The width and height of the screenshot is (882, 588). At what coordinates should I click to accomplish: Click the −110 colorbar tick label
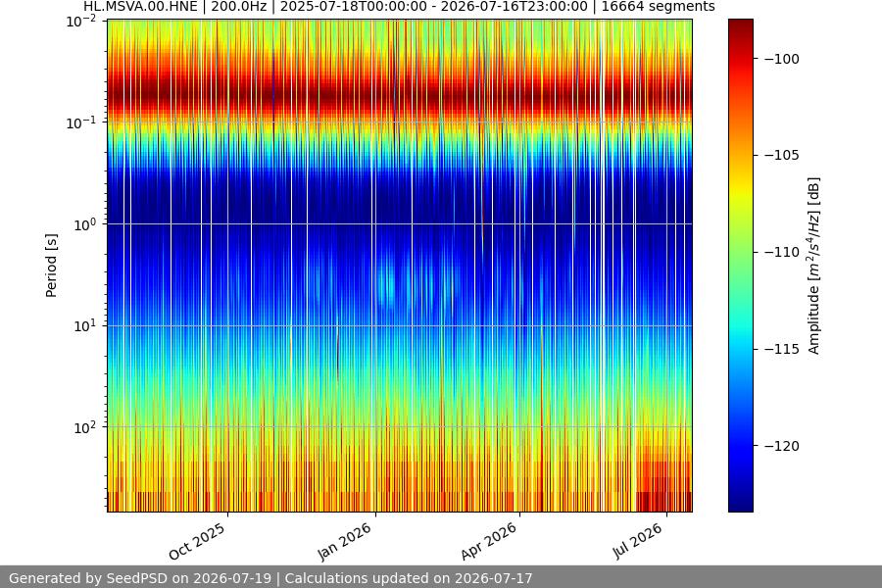point(781,252)
